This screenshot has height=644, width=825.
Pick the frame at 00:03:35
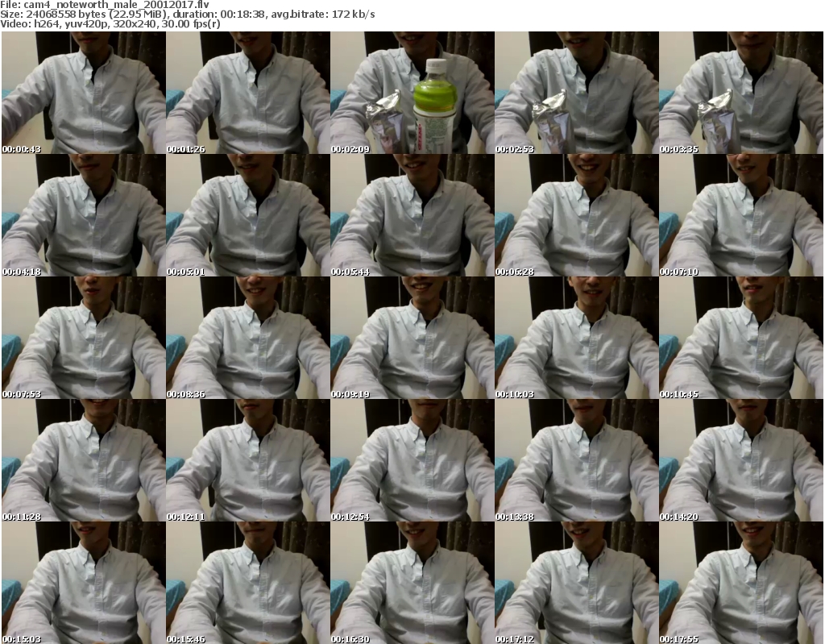tap(741, 93)
